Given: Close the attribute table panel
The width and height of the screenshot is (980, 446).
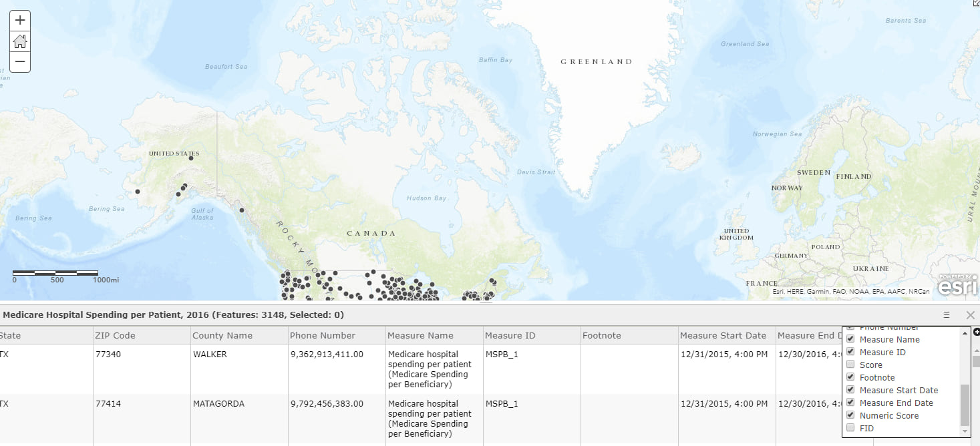Looking at the screenshot, I should 970,314.
